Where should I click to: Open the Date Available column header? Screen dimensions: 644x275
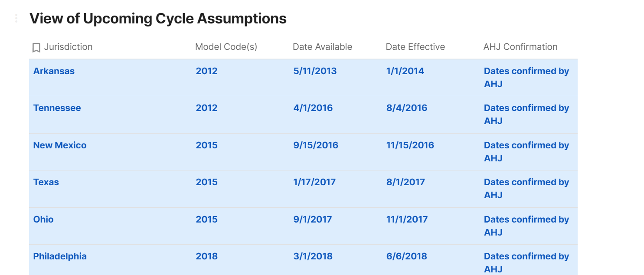pos(322,47)
